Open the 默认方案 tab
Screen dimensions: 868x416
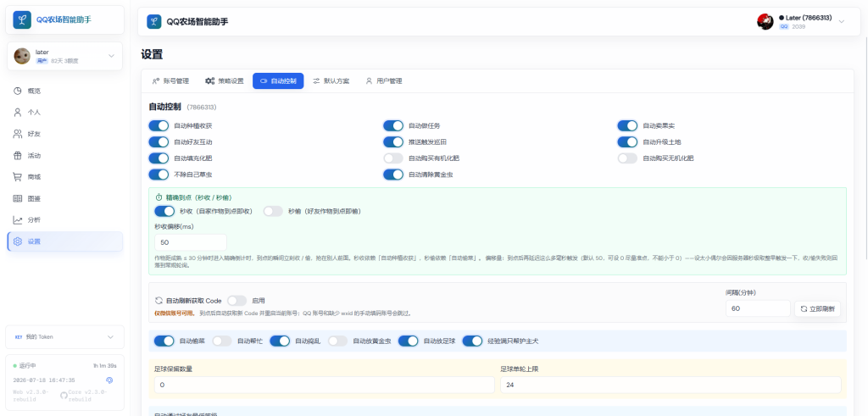point(331,80)
